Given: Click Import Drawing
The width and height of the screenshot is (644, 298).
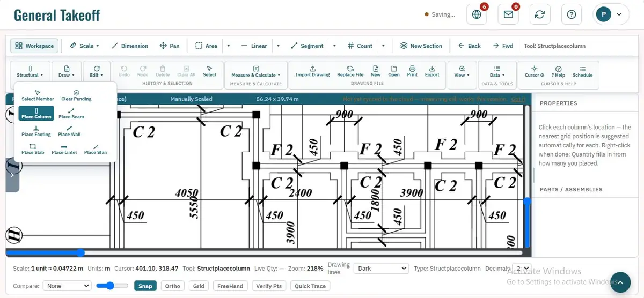Looking at the screenshot, I should (313, 71).
